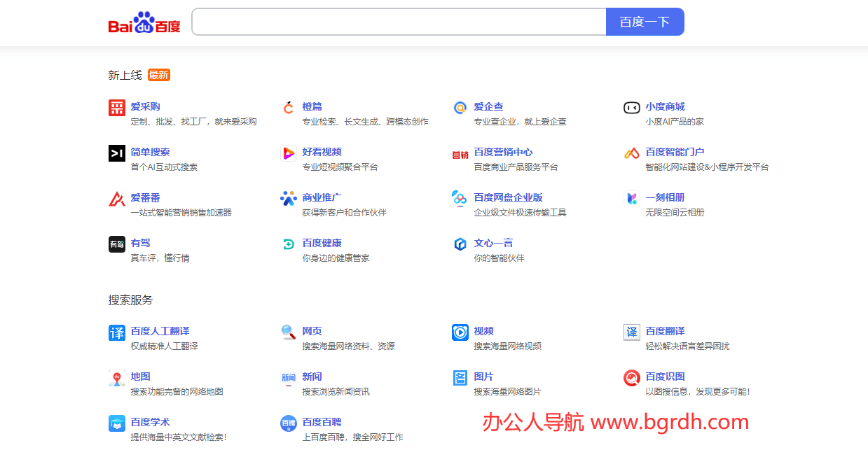The width and height of the screenshot is (868, 464).
Task: Click the 有驾 icon
Action: point(117,243)
